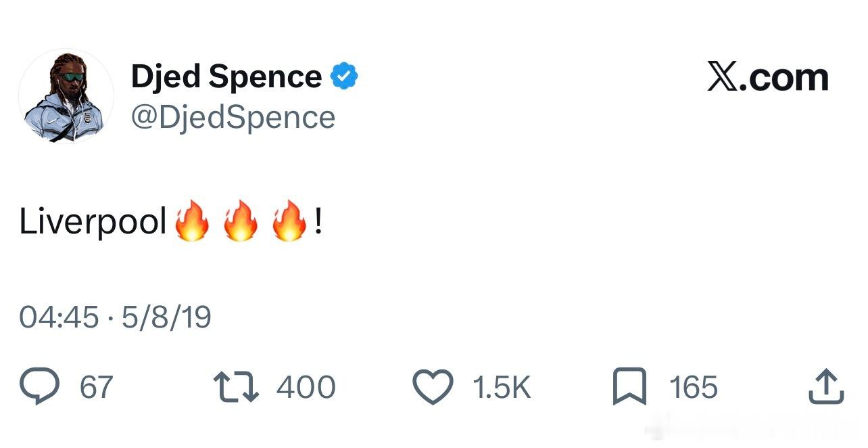868x448 pixels.
Task: Click the 165 bookmarks count
Action: [693, 388]
